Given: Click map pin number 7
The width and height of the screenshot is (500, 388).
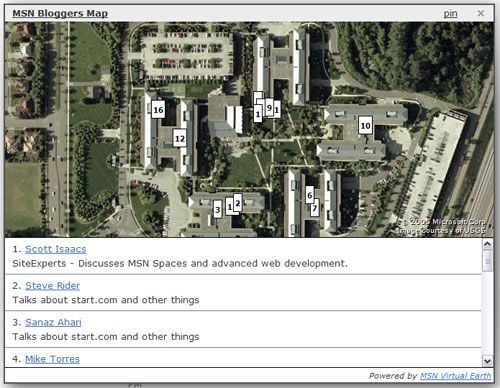Looking at the screenshot, I should [x=315, y=208].
